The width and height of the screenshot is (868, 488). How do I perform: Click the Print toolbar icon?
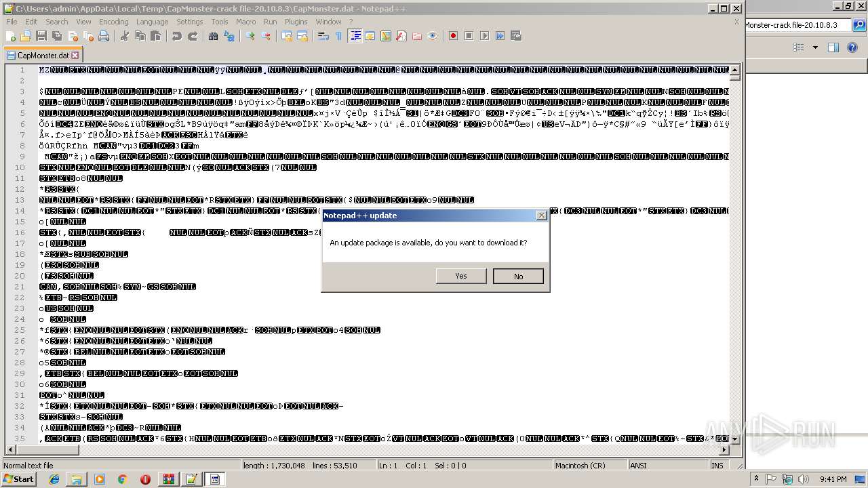(x=104, y=36)
